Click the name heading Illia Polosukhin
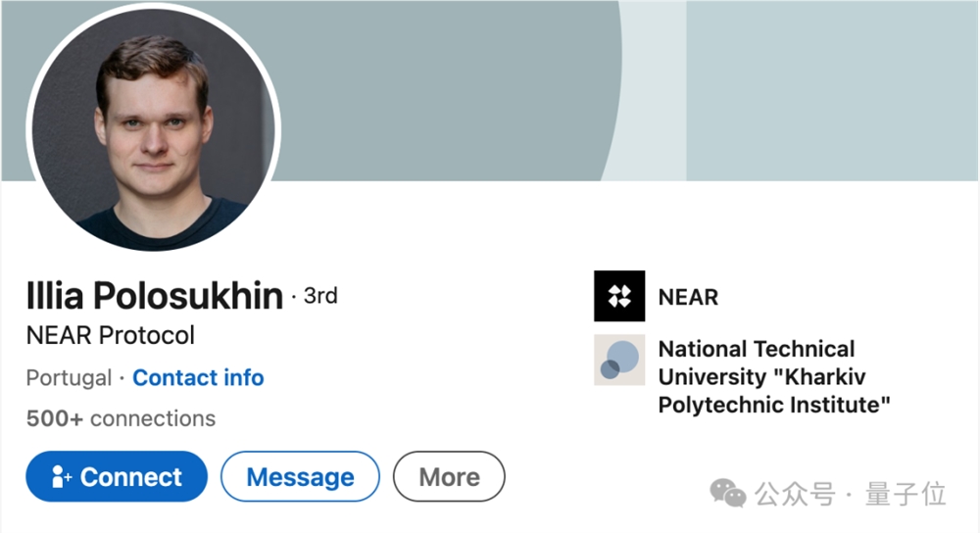 [155, 295]
